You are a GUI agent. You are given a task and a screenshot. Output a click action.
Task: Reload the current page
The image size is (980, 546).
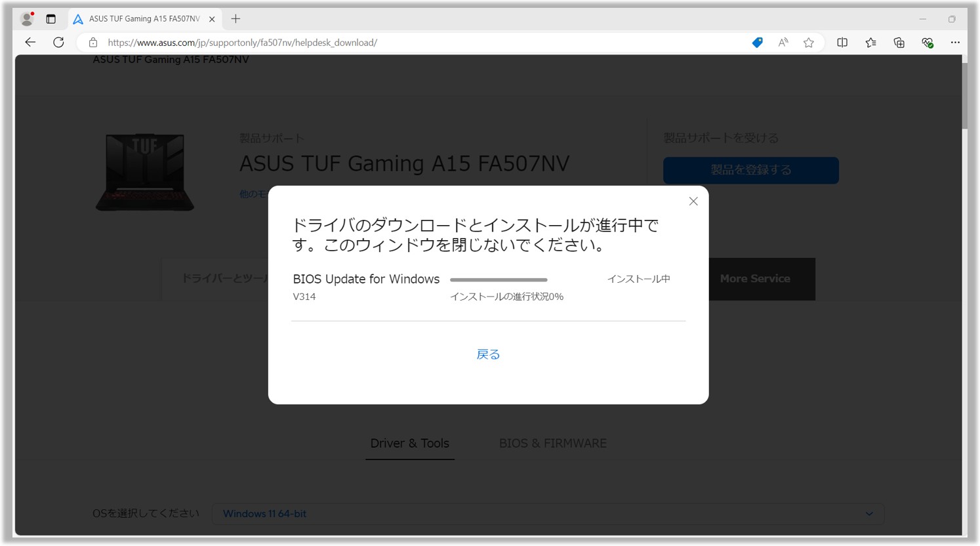pyautogui.click(x=58, y=43)
